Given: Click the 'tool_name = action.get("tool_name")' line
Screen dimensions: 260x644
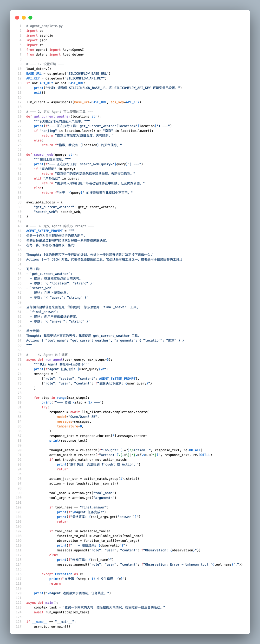Looking at the screenshot, I should [83, 493].
